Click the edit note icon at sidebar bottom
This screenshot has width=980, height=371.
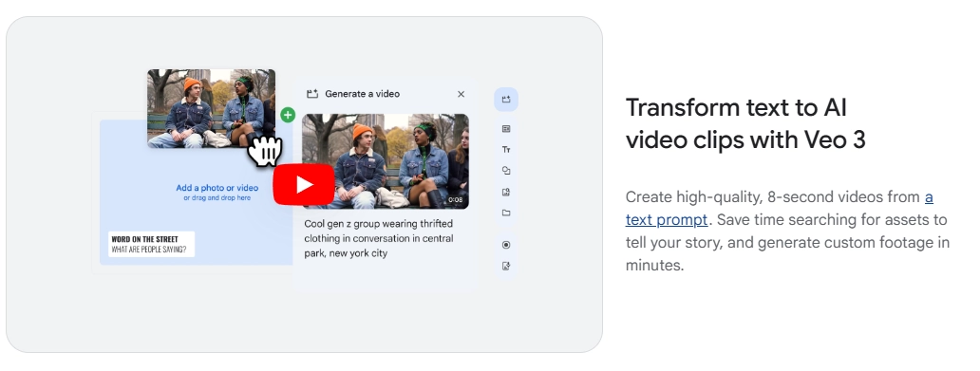pos(506,266)
